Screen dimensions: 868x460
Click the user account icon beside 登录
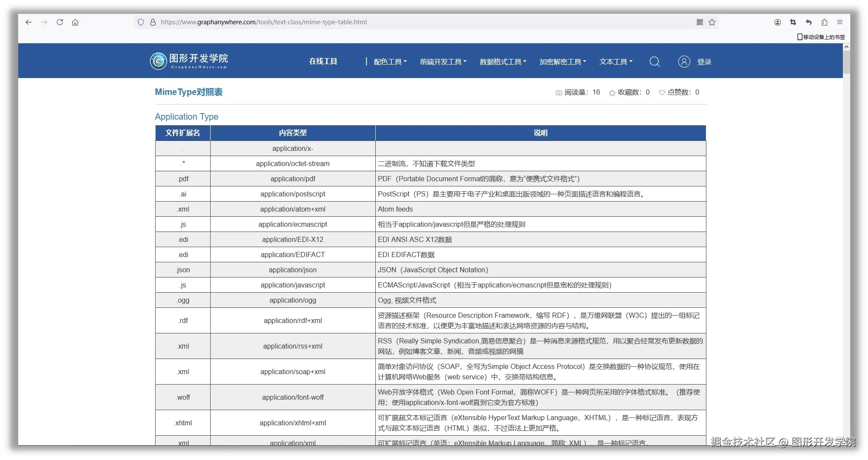[x=683, y=62]
